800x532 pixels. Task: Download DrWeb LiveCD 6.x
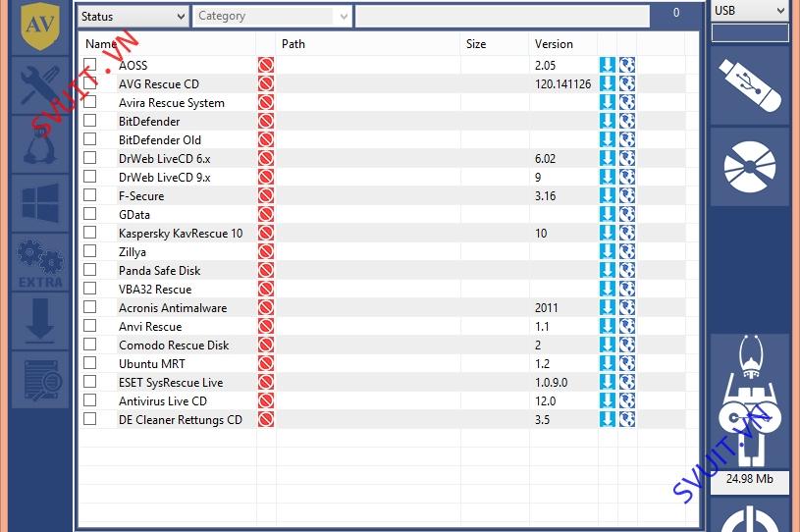(x=608, y=158)
